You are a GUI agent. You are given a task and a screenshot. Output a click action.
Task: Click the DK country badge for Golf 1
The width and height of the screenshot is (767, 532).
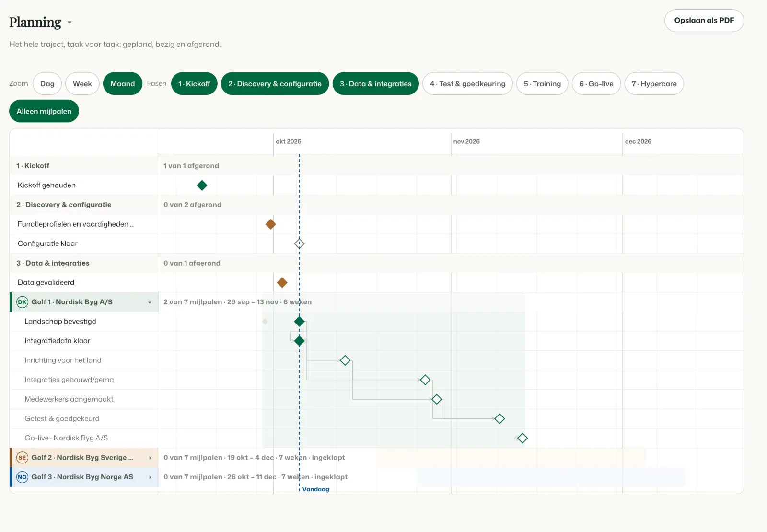point(23,302)
